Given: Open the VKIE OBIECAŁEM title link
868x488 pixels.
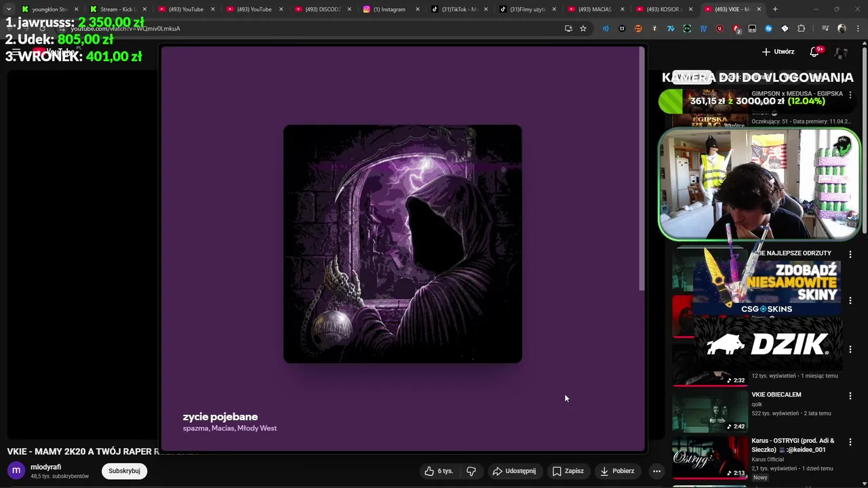Looking at the screenshot, I should pyautogui.click(x=776, y=394).
